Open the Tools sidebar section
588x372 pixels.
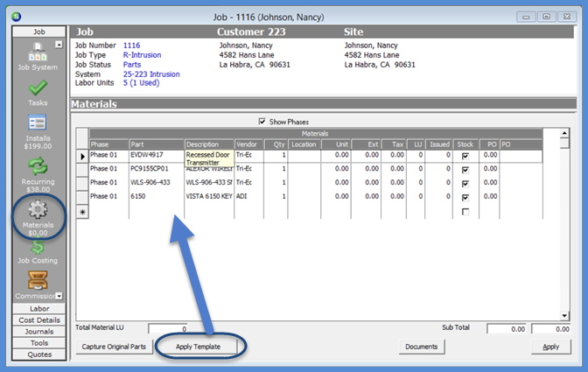pos(39,343)
